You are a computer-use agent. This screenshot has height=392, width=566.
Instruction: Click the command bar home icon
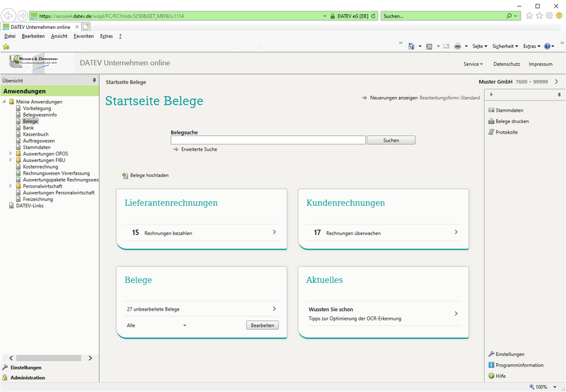[411, 46]
